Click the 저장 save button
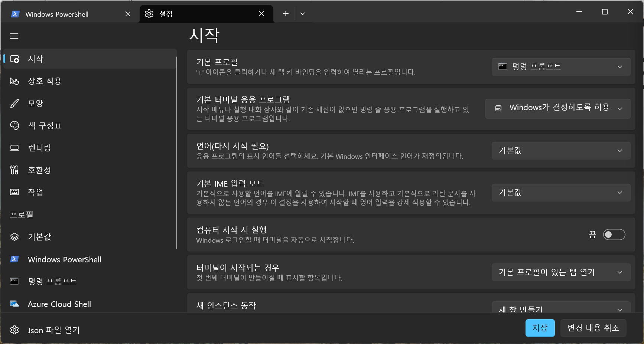The image size is (644, 344). pos(540,328)
